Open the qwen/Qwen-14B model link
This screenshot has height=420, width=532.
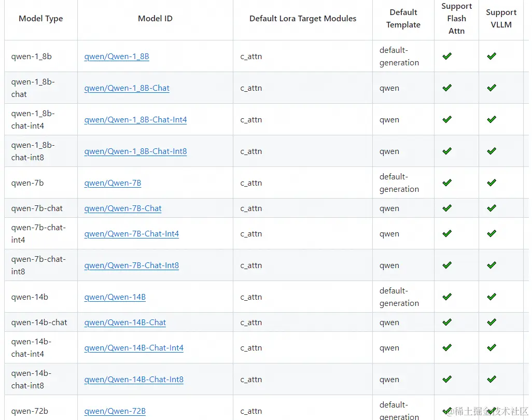pyautogui.click(x=115, y=297)
